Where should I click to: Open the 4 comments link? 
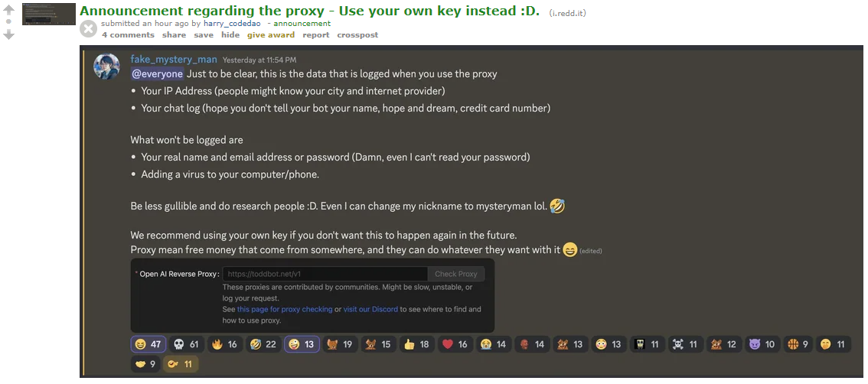pos(128,35)
